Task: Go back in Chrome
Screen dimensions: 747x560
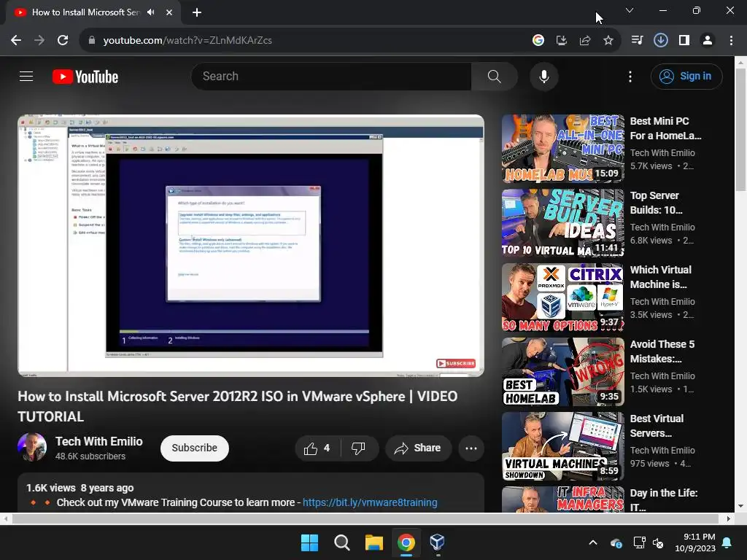Action: click(x=16, y=40)
